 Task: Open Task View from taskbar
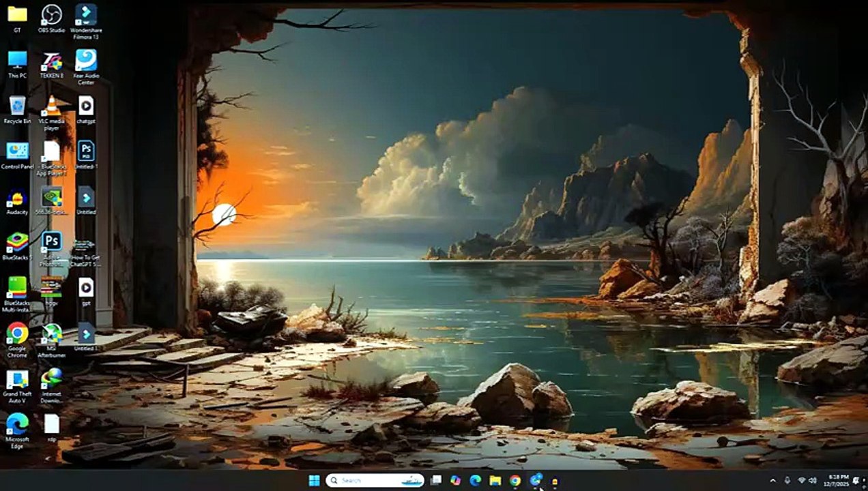[436, 481]
